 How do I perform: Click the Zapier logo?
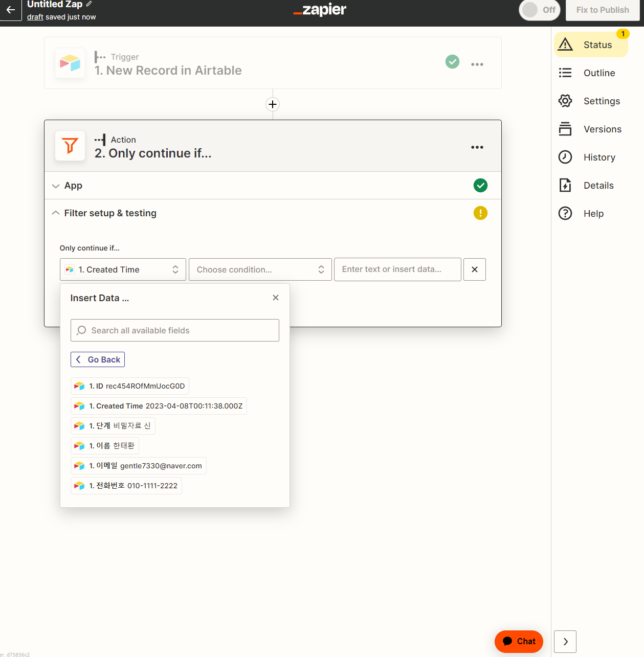(320, 10)
